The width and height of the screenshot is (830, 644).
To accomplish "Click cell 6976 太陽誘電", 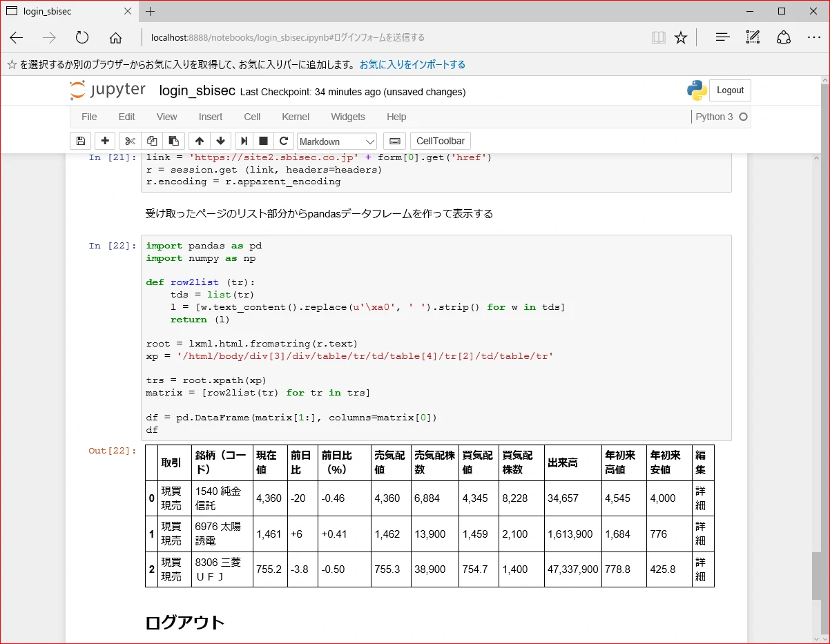I will (222, 534).
